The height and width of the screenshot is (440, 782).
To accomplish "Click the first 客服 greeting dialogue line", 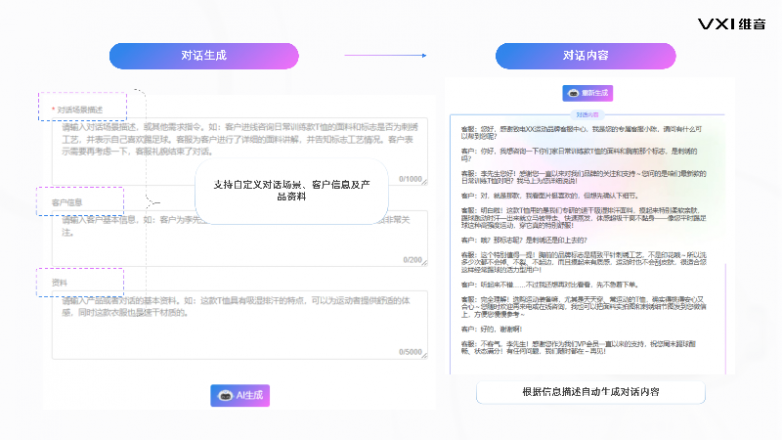I will 582,132.
